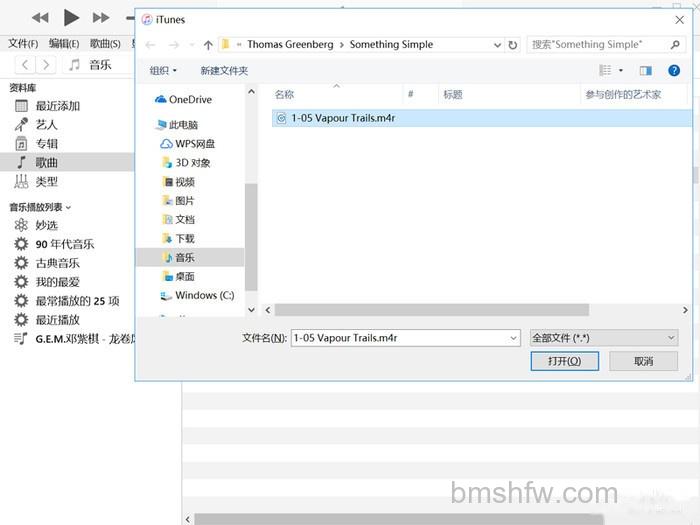Select 此电脑 in navigation pane

coord(177,125)
